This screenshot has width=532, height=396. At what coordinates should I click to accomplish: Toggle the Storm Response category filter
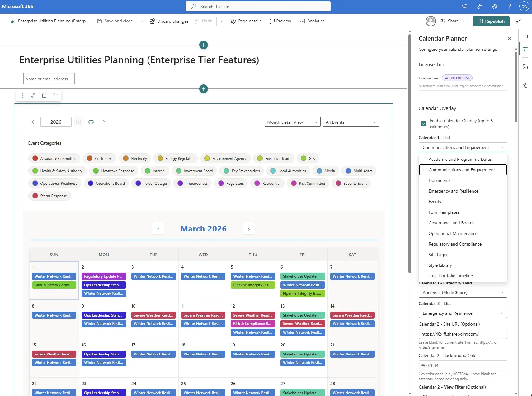(x=49, y=196)
